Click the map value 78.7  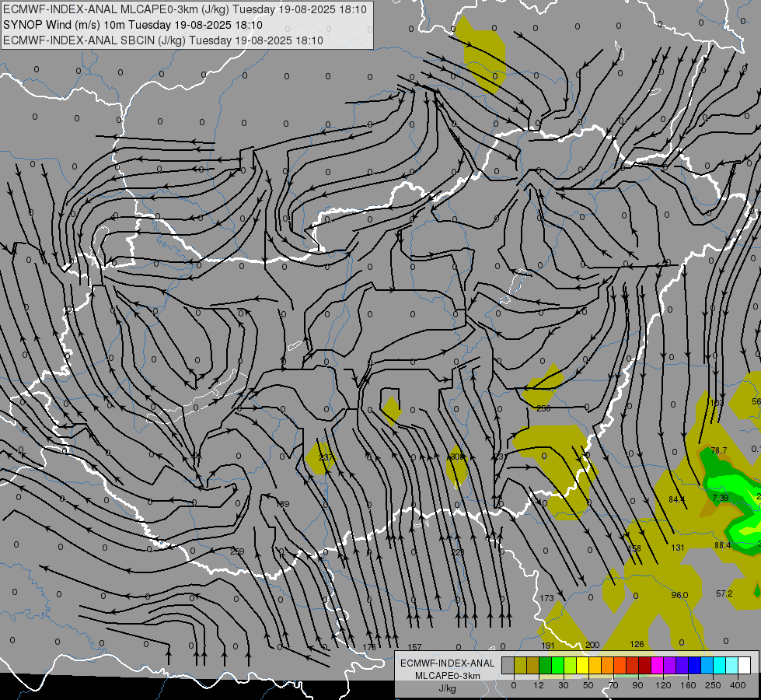point(719,450)
